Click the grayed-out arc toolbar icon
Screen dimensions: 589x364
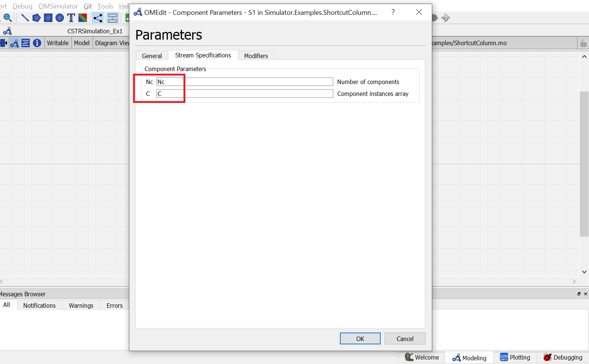tap(446, 17)
